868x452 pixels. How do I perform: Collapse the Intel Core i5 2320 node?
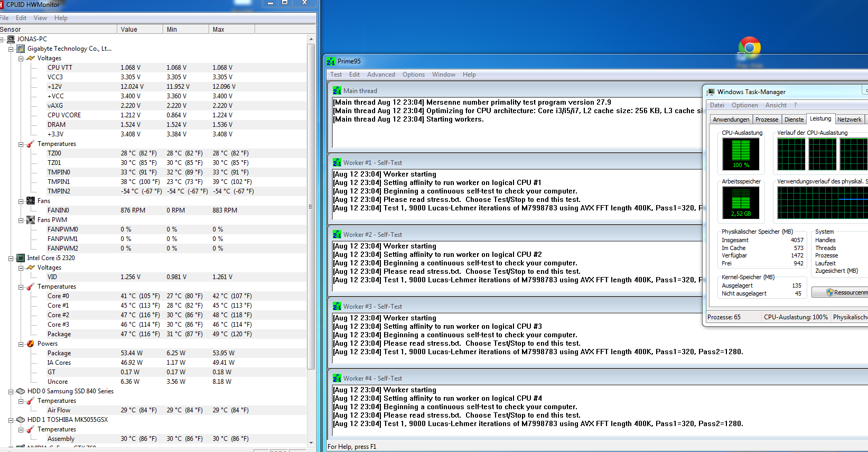coord(11,258)
